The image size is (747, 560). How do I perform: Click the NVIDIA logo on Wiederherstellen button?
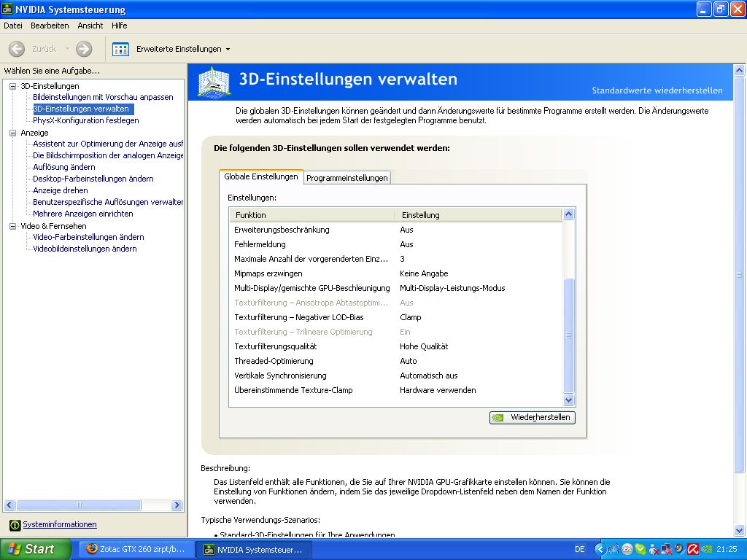(498, 418)
